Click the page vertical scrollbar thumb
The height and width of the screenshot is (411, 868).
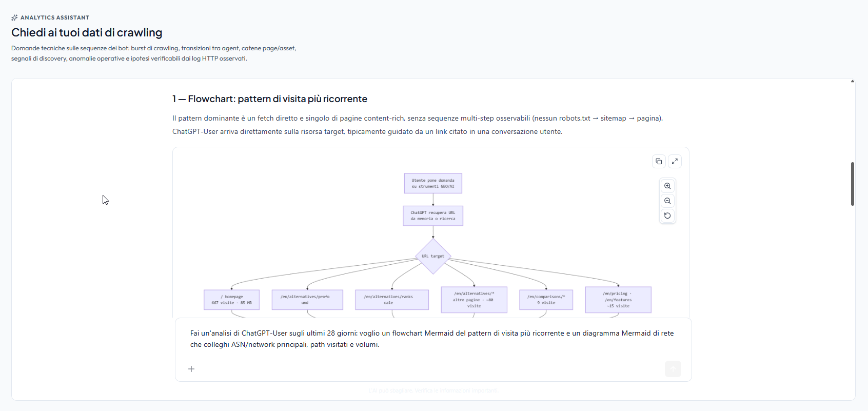pyautogui.click(x=853, y=184)
